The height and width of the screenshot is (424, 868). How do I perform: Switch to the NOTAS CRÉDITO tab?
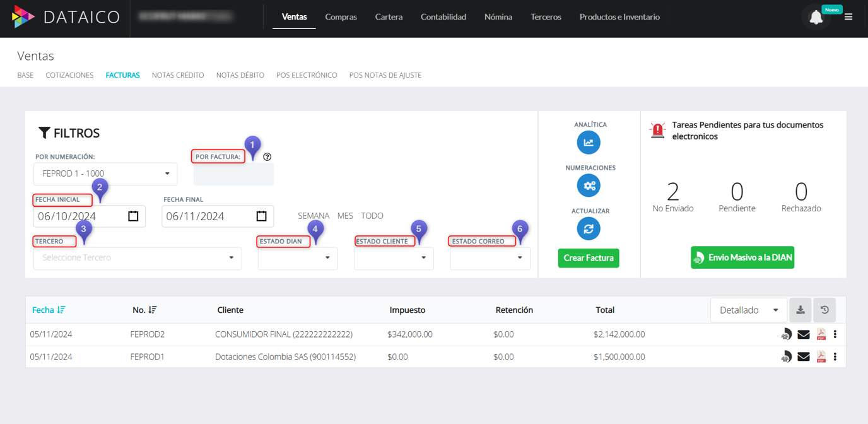[177, 74]
